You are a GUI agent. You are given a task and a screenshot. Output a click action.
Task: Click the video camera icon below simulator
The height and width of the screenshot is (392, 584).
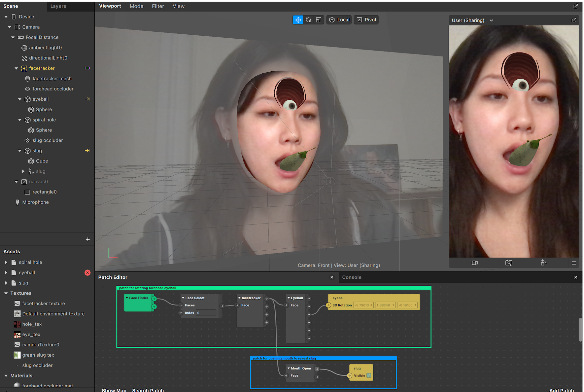pyautogui.click(x=475, y=263)
